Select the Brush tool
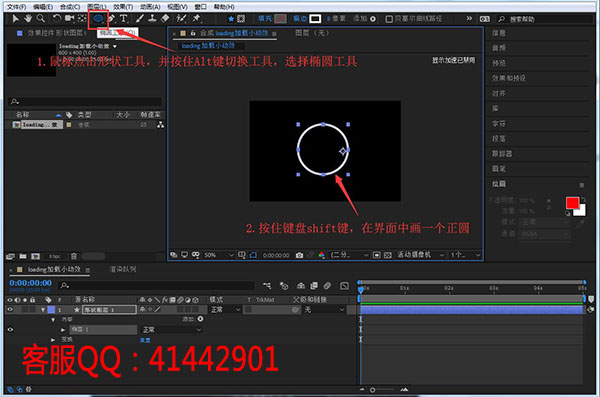 [140, 18]
